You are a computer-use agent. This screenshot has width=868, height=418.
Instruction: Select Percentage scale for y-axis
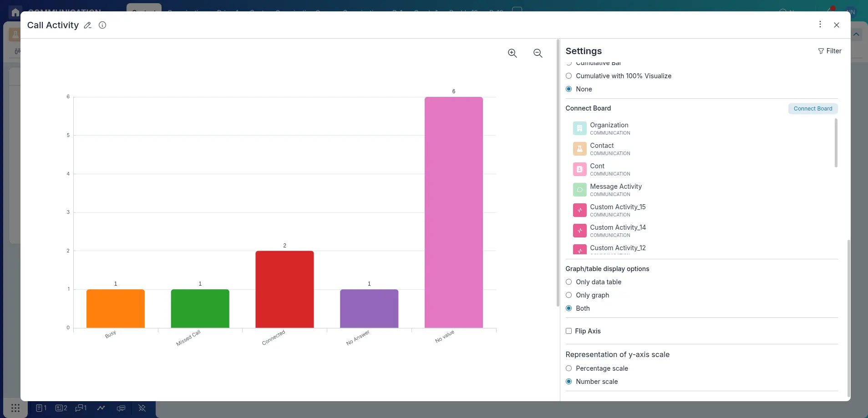tap(569, 368)
